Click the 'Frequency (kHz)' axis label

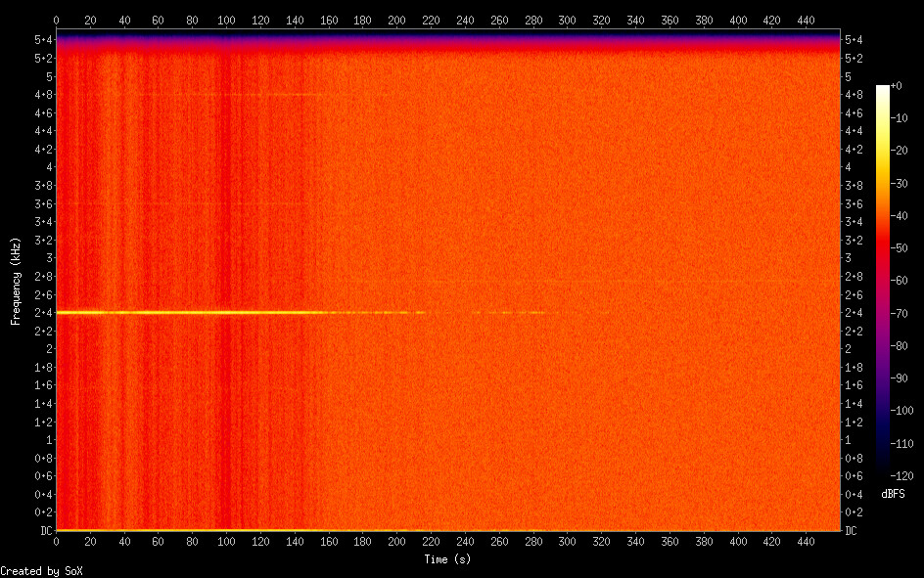tap(17, 281)
